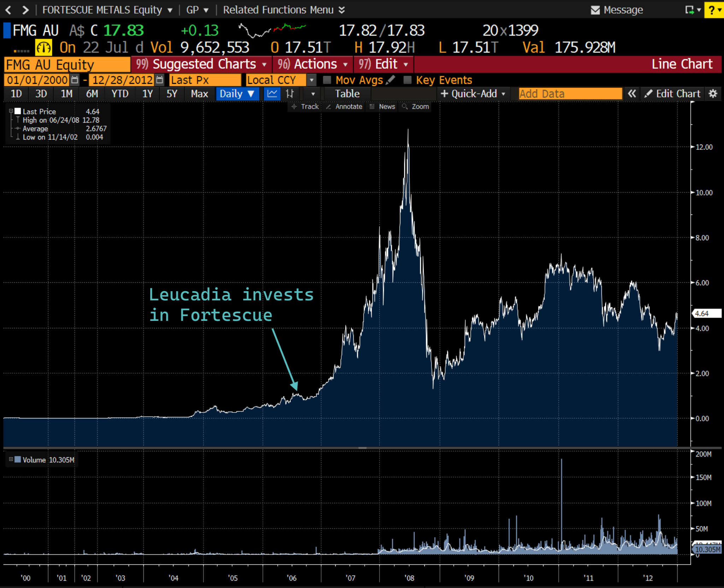Click the yellow help question mark
The width and height of the screenshot is (724, 588).
click(x=712, y=10)
